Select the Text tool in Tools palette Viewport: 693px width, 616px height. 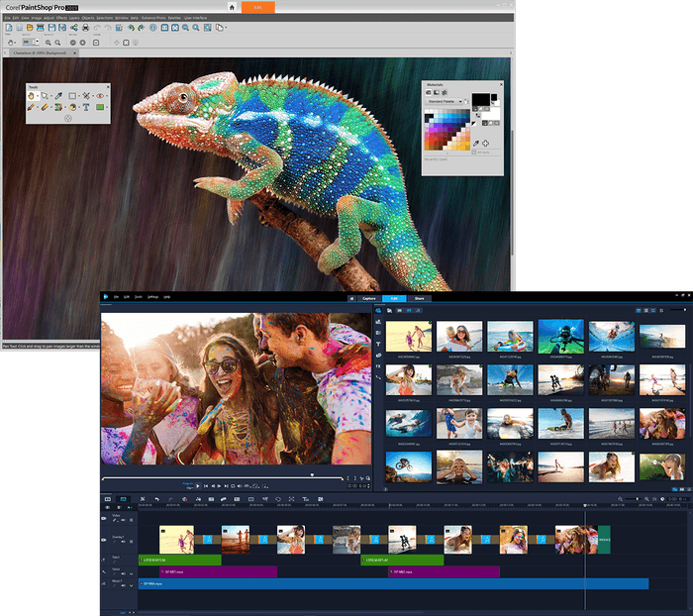tap(86, 107)
